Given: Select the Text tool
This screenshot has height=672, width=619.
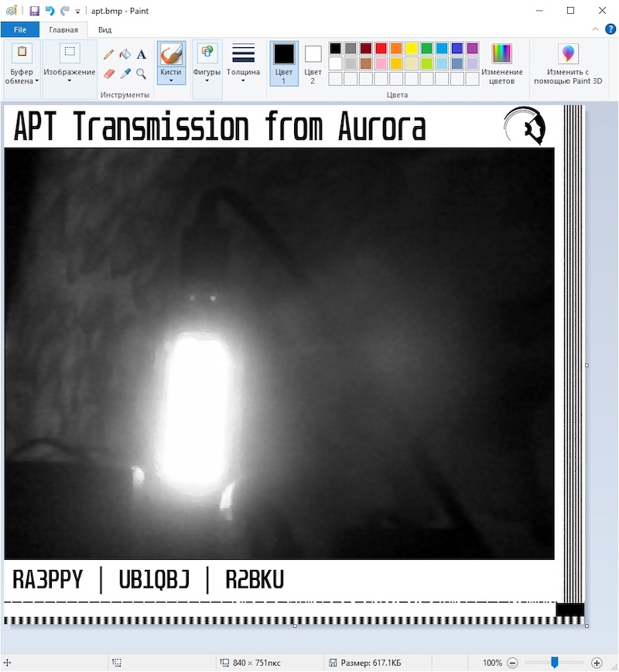Looking at the screenshot, I should coord(142,54).
